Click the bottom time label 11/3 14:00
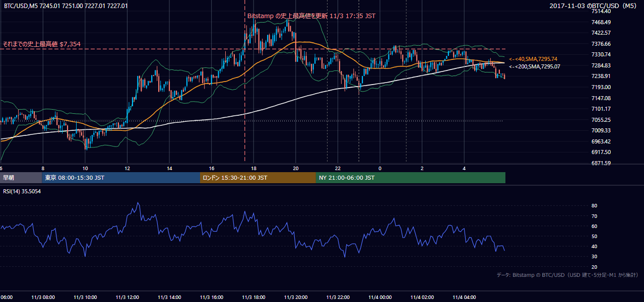 click(x=169, y=297)
